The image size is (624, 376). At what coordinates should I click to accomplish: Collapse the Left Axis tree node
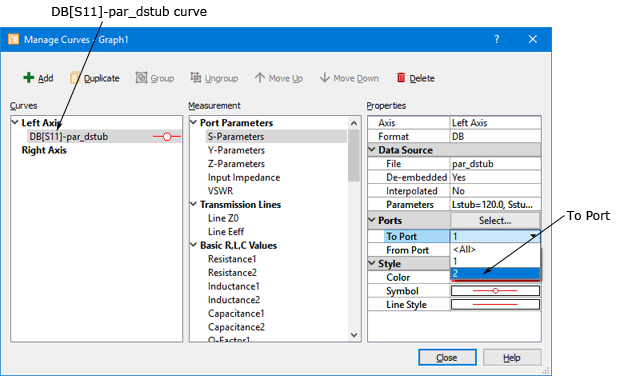coord(15,122)
